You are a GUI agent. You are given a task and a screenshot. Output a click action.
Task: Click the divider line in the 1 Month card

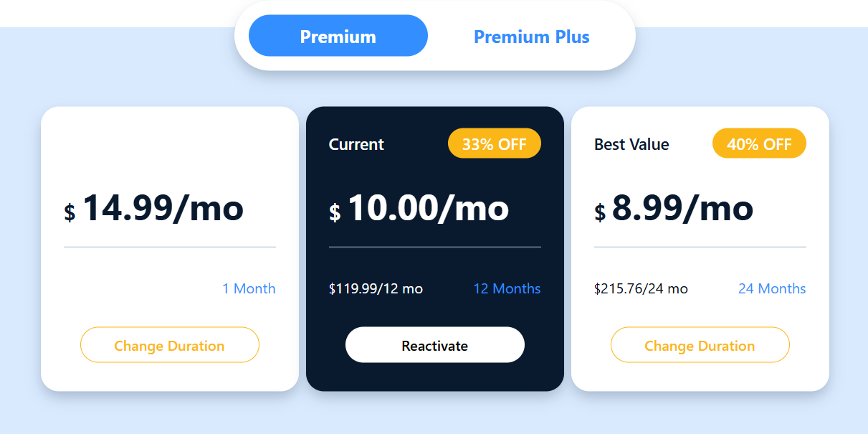click(170, 247)
